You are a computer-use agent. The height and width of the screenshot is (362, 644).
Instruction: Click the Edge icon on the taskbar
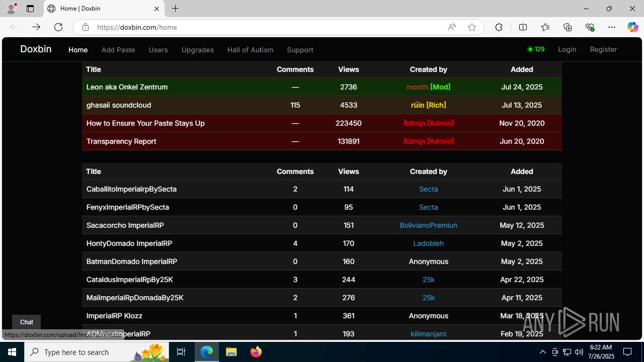[207, 352]
